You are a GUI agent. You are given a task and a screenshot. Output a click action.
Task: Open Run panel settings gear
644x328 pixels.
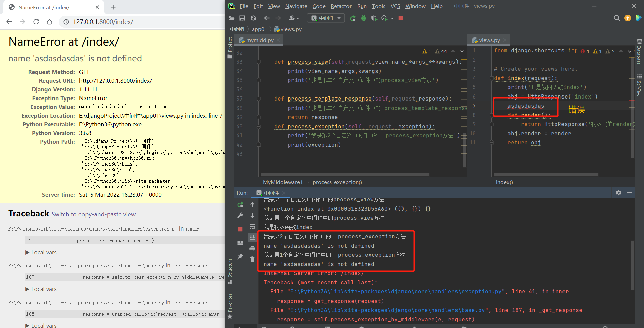(618, 193)
